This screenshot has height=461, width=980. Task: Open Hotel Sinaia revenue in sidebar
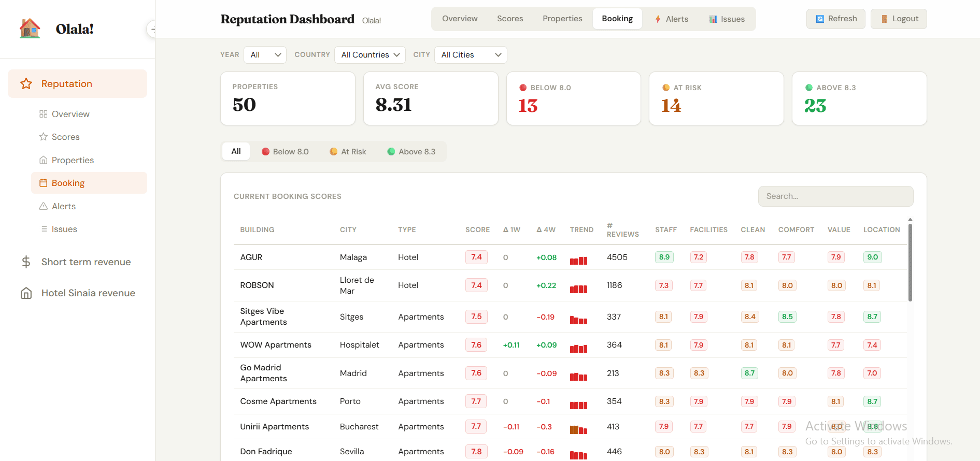78,293
